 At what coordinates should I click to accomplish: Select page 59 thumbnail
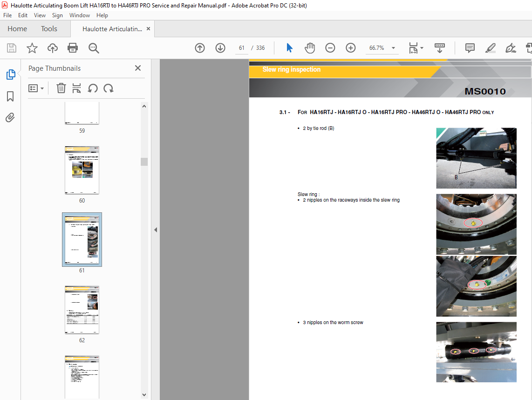(x=82, y=113)
